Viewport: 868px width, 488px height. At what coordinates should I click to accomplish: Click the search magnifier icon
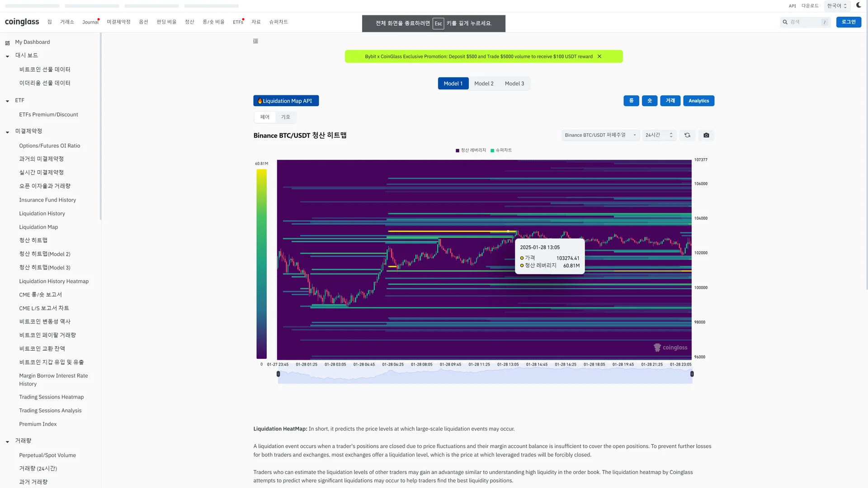click(x=785, y=22)
